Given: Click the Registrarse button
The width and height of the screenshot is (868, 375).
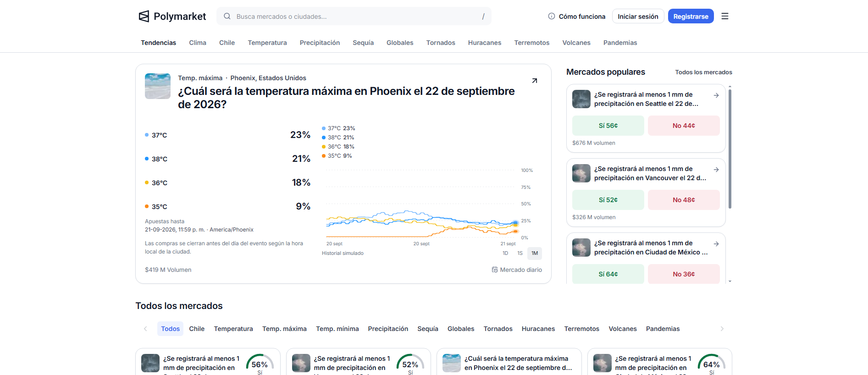Looking at the screenshot, I should pyautogui.click(x=691, y=16).
